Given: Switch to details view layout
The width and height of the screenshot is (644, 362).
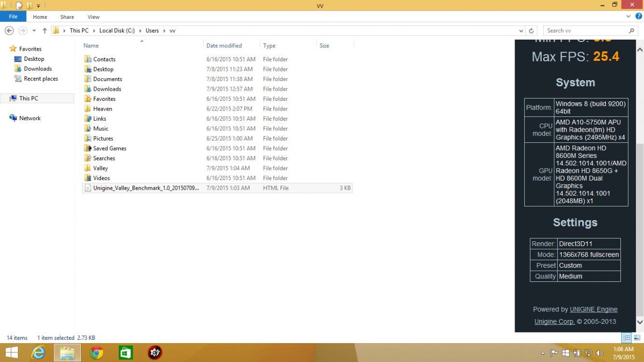Looking at the screenshot, I should click(627, 338).
